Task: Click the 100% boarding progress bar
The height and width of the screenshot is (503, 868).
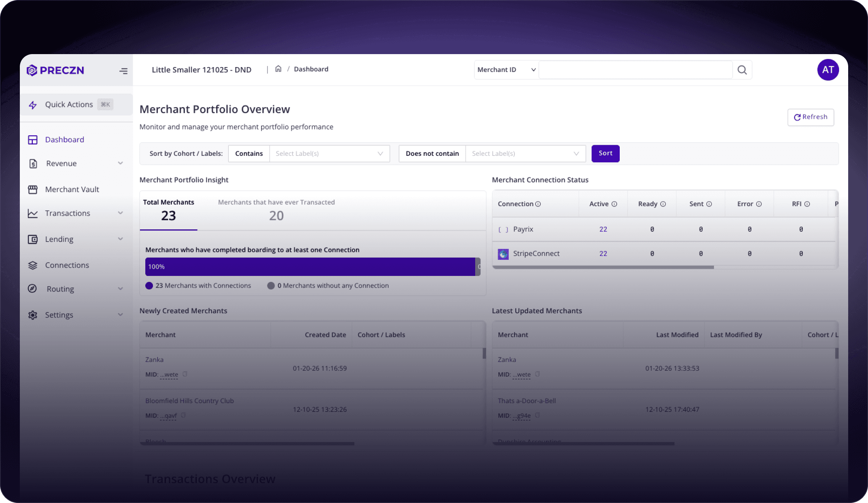Action: coord(310,267)
